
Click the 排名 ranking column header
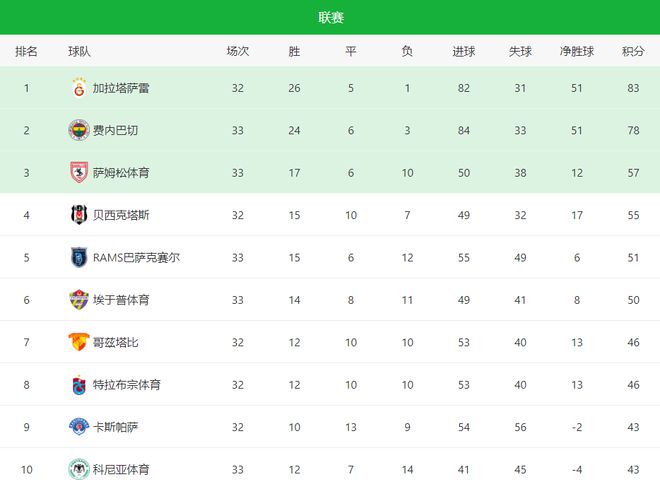[27, 52]
